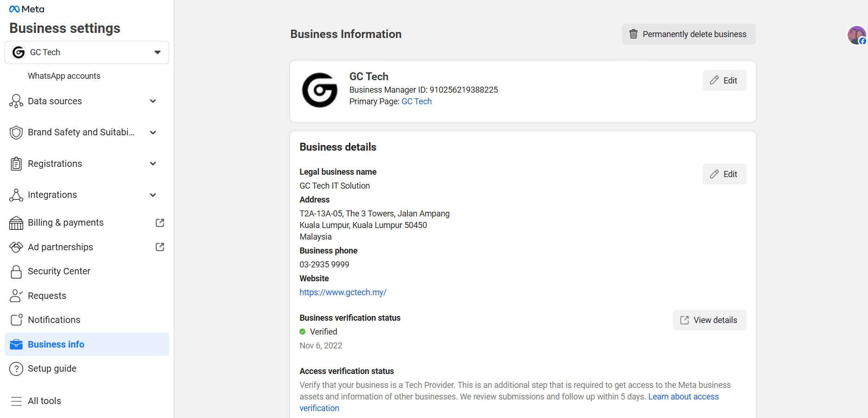This screenshot has height=418, width=868.
Task: Click the address line T2A-13A-05, The 3 Towers
Action: pyautogui.click(x=374, y=214)
